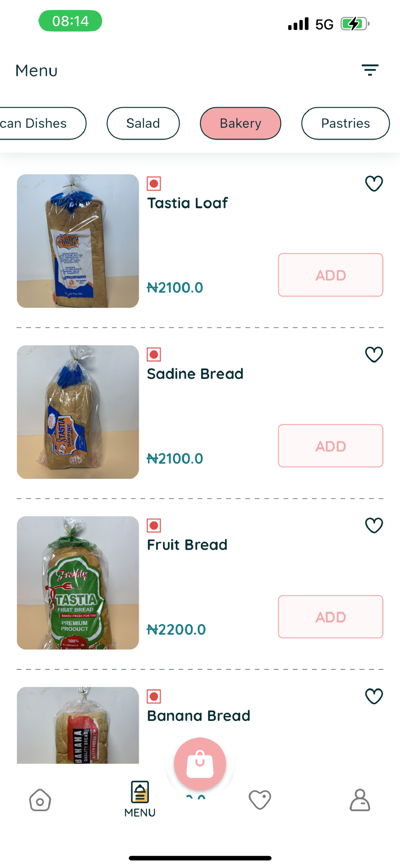The width and height of the screenshot is (400, 868).
Task: Add Fruit Bread to cart
Action: pyautogui.click(x=331, y=616)
